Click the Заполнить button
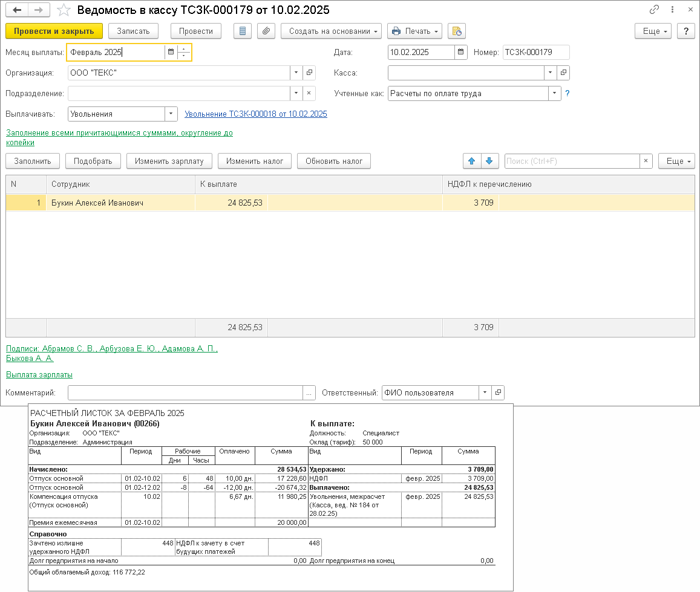700x592 pixels. pos(33,161)
